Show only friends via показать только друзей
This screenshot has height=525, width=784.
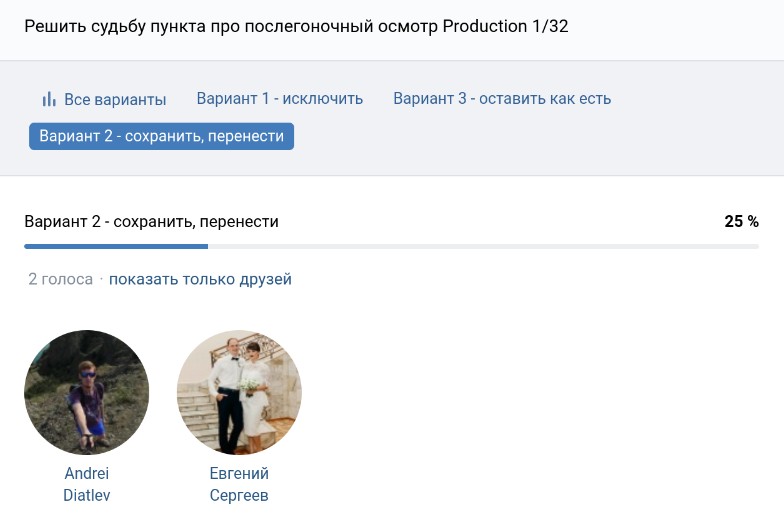(x=200, y=280)
